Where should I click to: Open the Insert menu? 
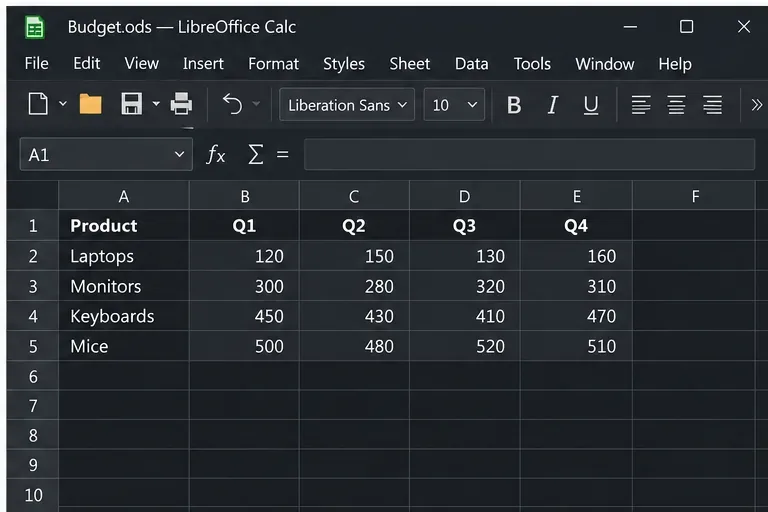point(203,64)
